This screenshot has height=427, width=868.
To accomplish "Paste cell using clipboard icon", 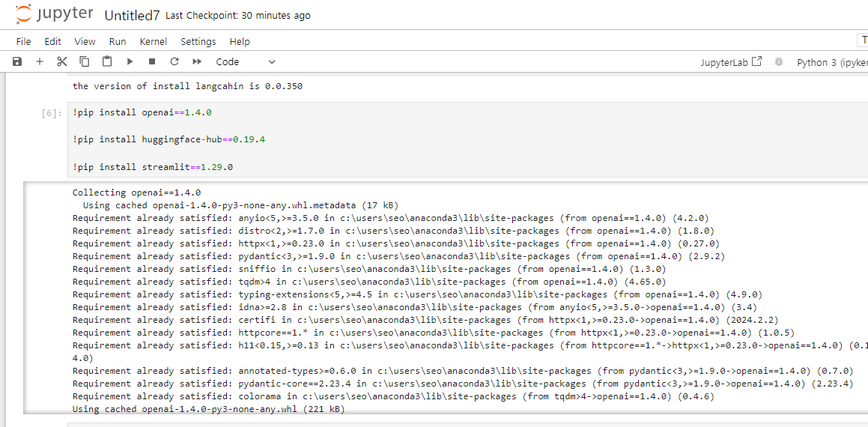I will (x=107, y=62).
